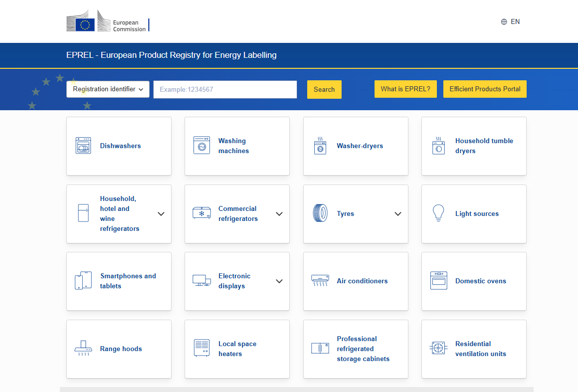Open the Washer-dryers label
Image resolution: width=578 pixels, height=392 pixels.
[360, 146]
